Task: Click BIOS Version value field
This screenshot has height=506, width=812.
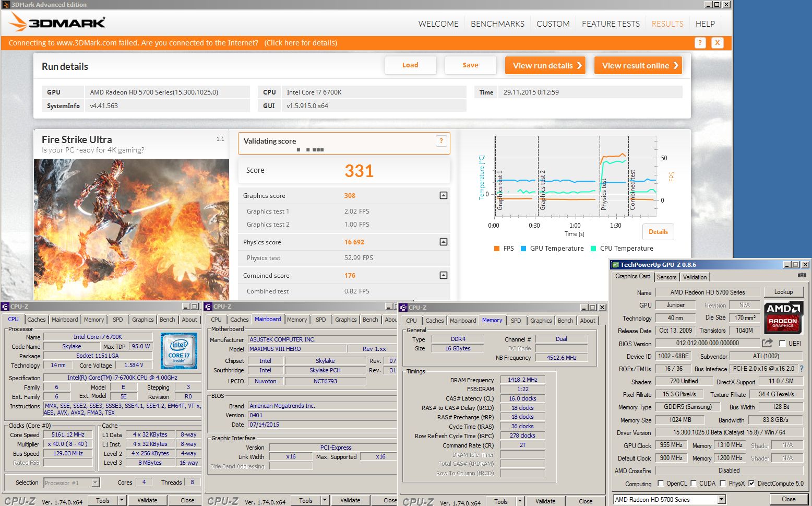Action: [x=707, y=343]
